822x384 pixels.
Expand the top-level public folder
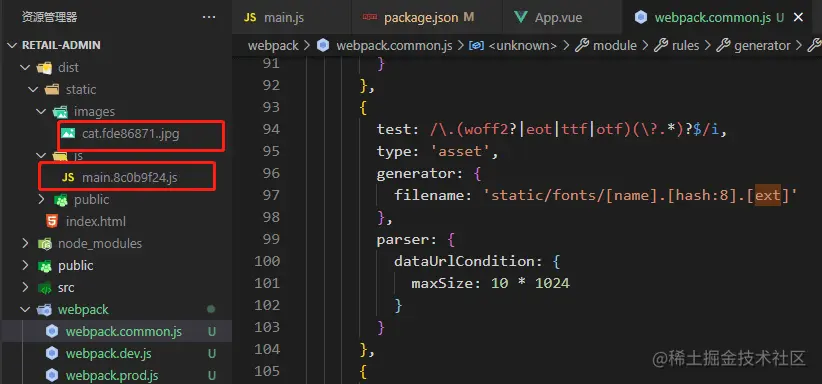coord(25,266)
